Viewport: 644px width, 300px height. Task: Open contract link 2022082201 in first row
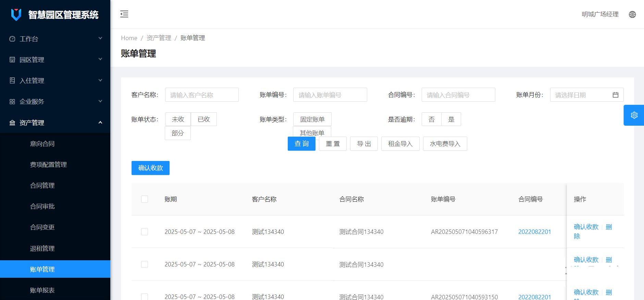[534, 232]
